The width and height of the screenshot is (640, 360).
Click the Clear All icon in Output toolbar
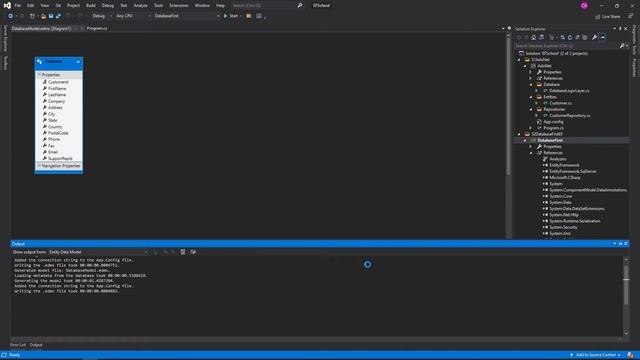(183, 252)
